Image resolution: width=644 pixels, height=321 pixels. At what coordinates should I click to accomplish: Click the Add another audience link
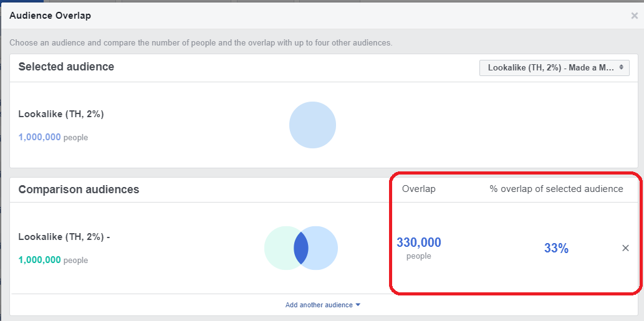click(319, 305)
